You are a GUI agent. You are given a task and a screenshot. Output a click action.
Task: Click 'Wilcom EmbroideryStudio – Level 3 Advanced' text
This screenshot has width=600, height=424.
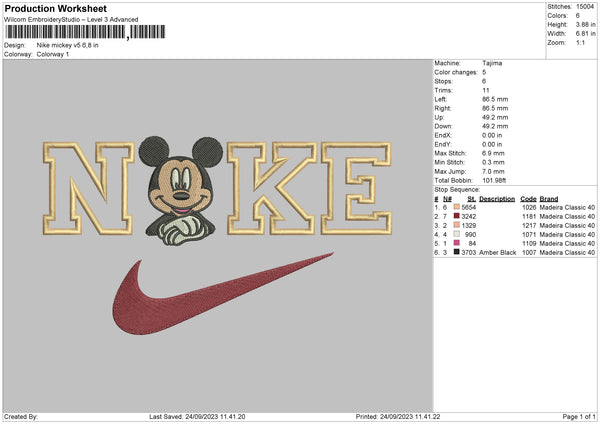coord(71,20)
